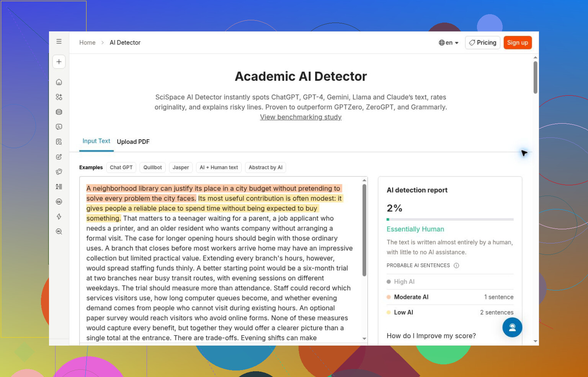
Task: Click inside the essay text input area
Action: click(220, 260)
